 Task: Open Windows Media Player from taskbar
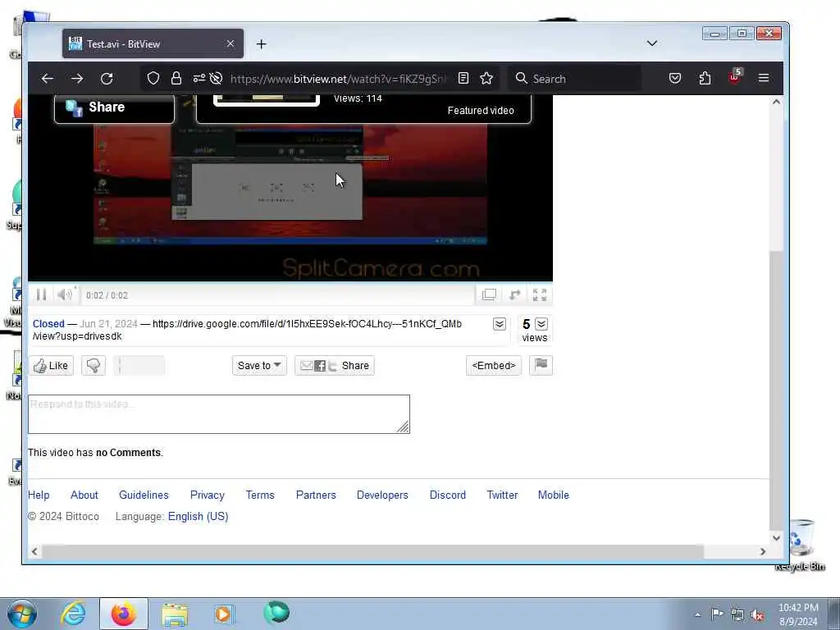coord(224,614)
